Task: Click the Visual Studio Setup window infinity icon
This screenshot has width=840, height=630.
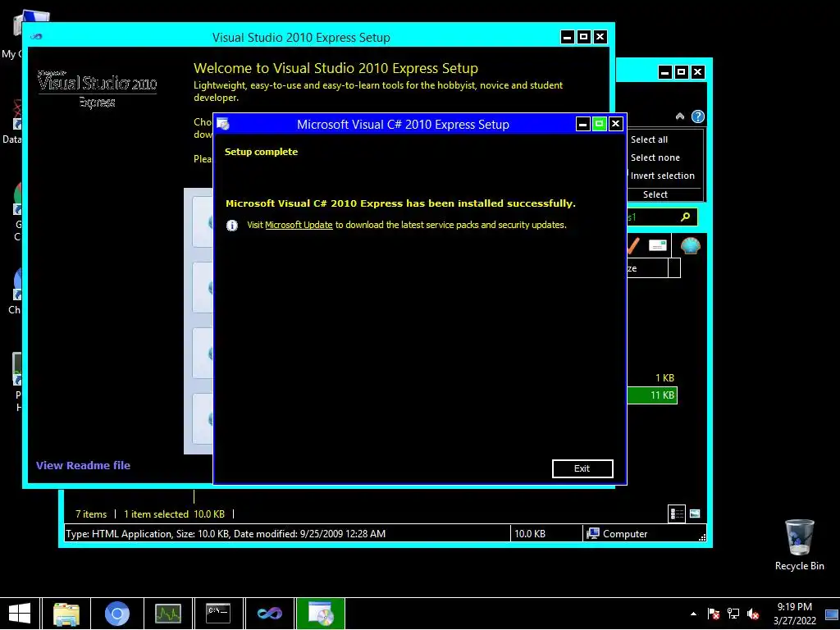Action: pos(36,37)
